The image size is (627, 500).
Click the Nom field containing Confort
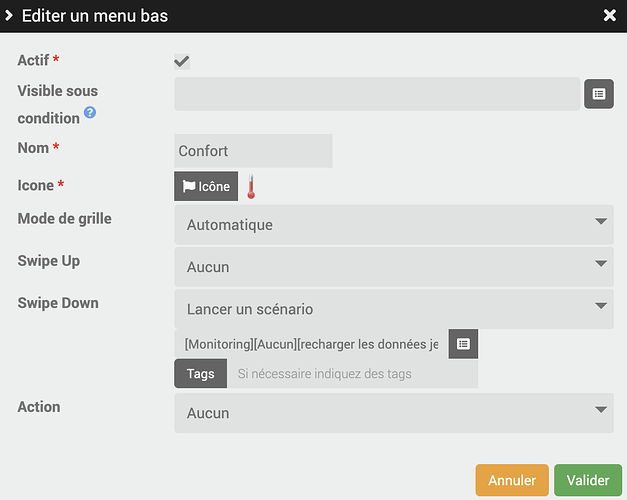[253, 151]
